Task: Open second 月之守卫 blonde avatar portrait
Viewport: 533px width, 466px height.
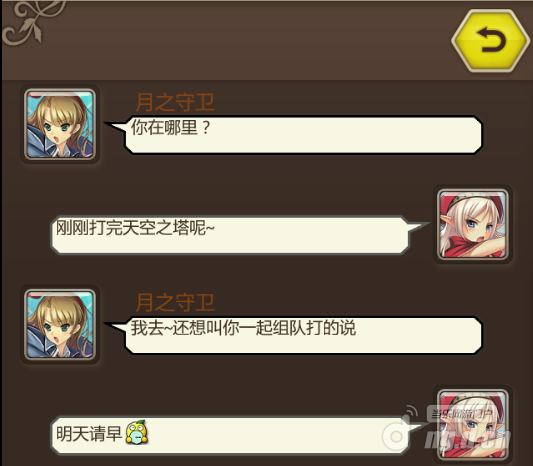Action: click(x=60, y=325)
